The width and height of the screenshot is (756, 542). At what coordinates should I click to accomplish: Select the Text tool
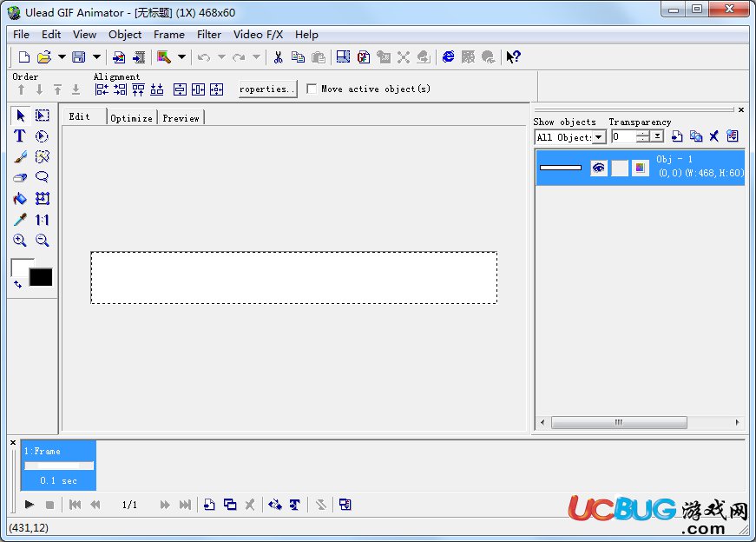pos(20,136)
